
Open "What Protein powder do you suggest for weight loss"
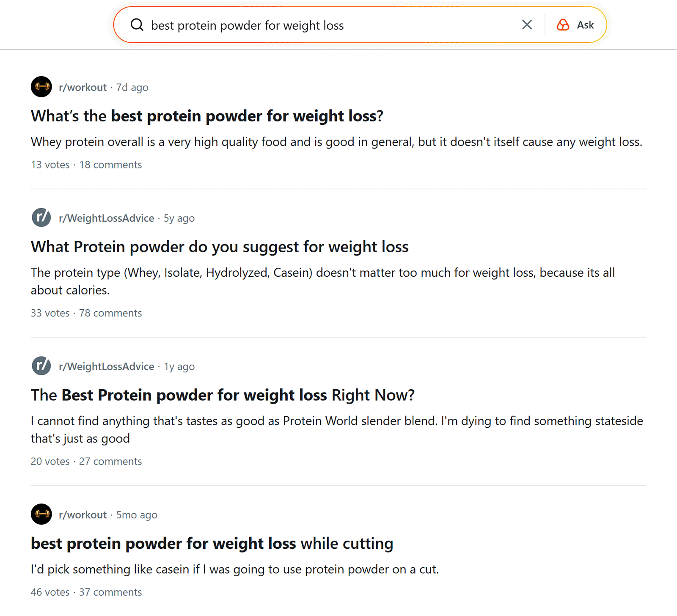219,247
